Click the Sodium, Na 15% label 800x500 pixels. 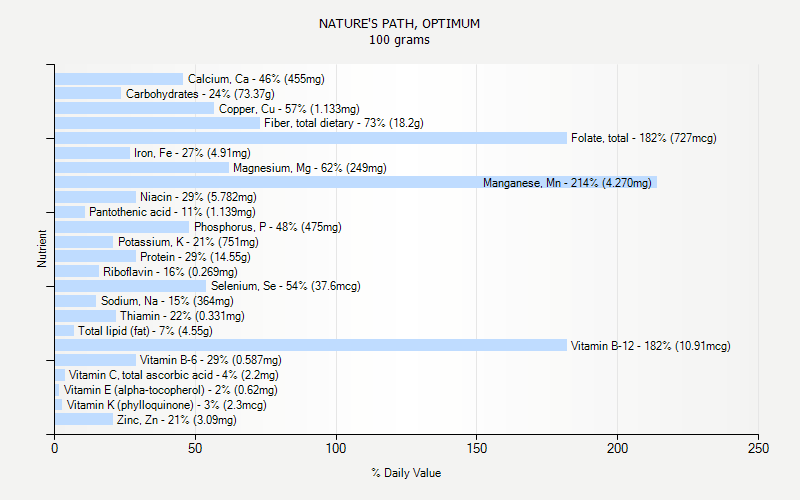click(167, 301)
